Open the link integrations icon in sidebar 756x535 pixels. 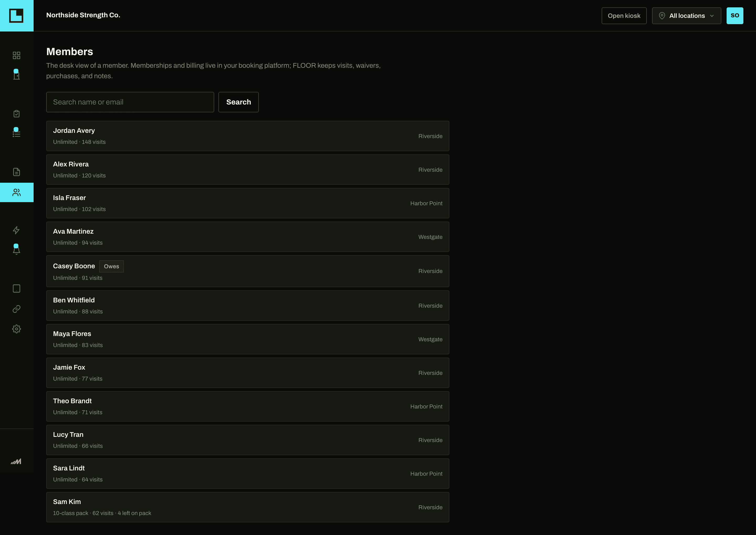(x=17, y=309)
